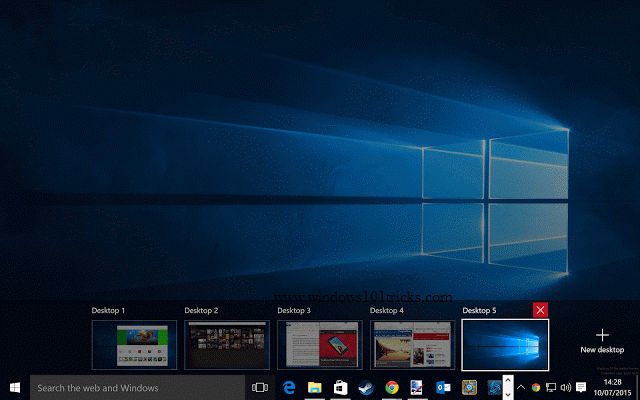Click the taskbar icon overflow scroll arrows
The width and height of the screenshot is (640, 400).
(508, 387)
